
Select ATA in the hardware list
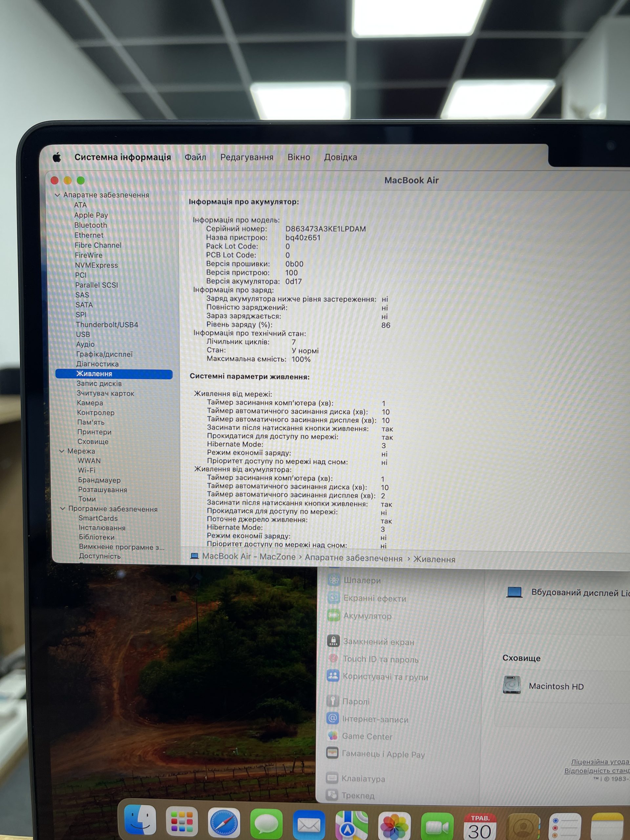(x=80, y=205)
